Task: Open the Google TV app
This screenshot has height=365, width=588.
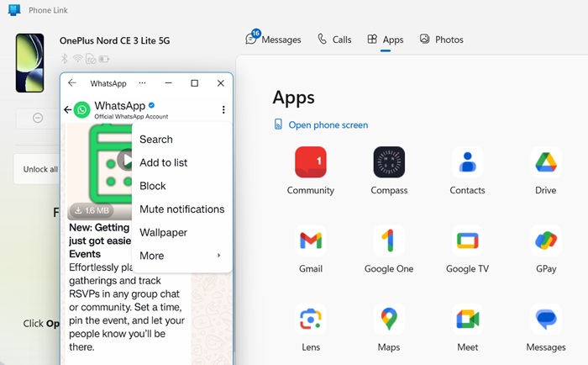Action: [467, 241]
